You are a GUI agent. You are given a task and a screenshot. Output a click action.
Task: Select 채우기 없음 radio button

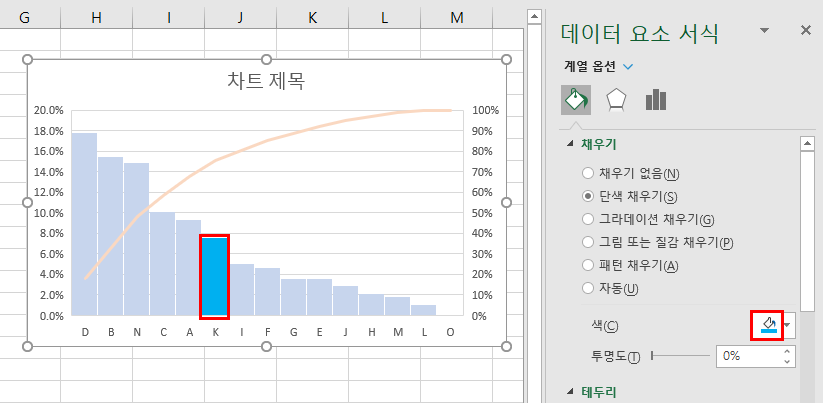click(x=588, y=173)
